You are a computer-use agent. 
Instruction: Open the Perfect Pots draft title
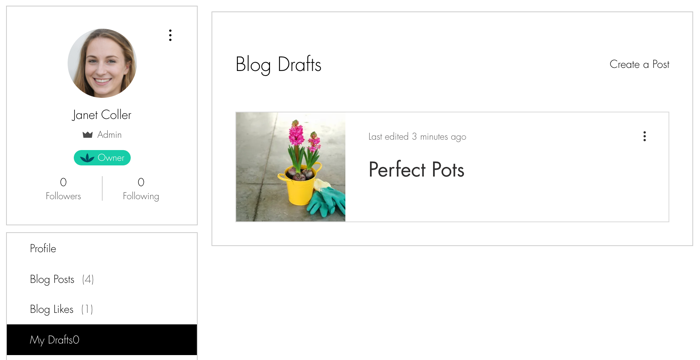[416, 170]
